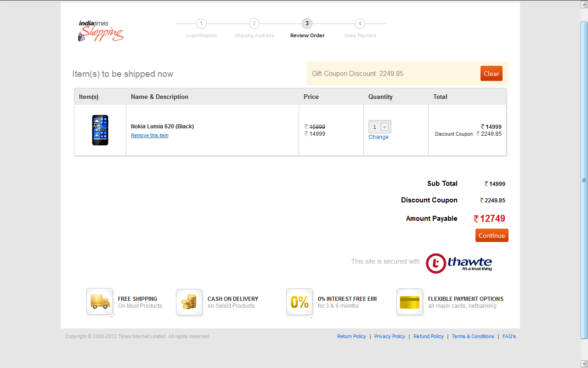Click the cash on delivery coins icon

click(x=189, y=302)
